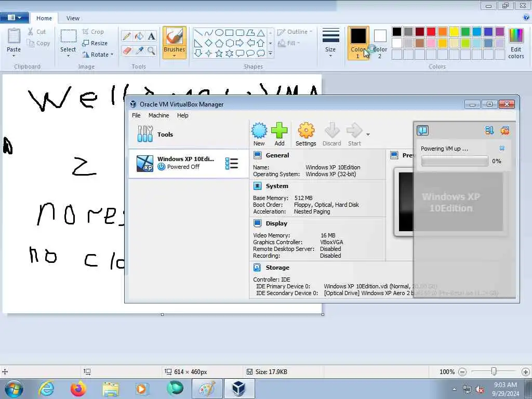The height and width of the screenshot is (399, 532).
Task: Open Paint Help question mark icon
Action: pos(526,18)
